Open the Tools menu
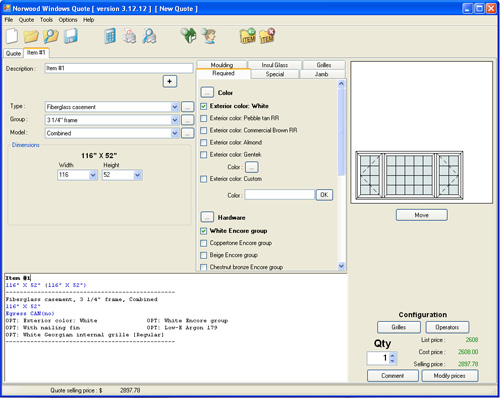The height and width of the screenshot is (398, 500). [x=46, y=20]
